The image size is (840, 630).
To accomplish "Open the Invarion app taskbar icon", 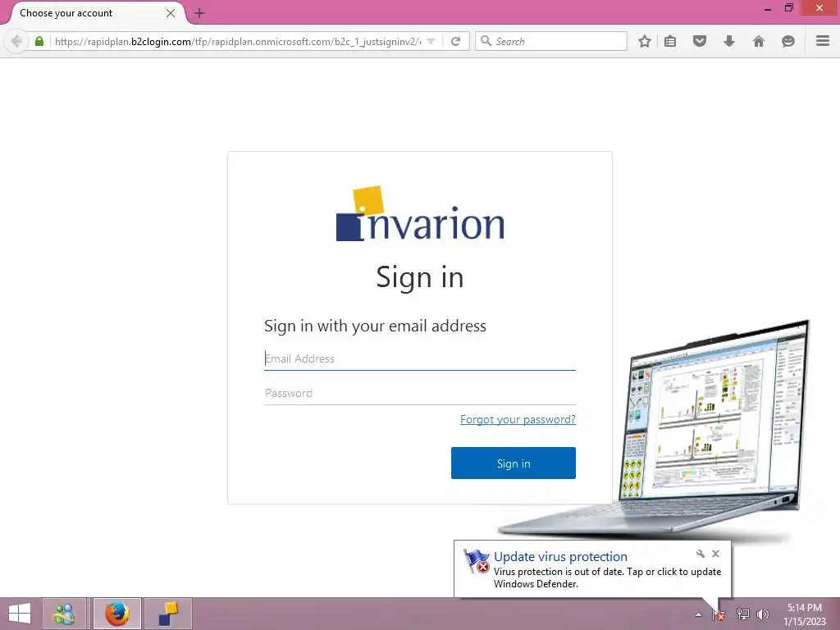I will (x=168, y=614).
